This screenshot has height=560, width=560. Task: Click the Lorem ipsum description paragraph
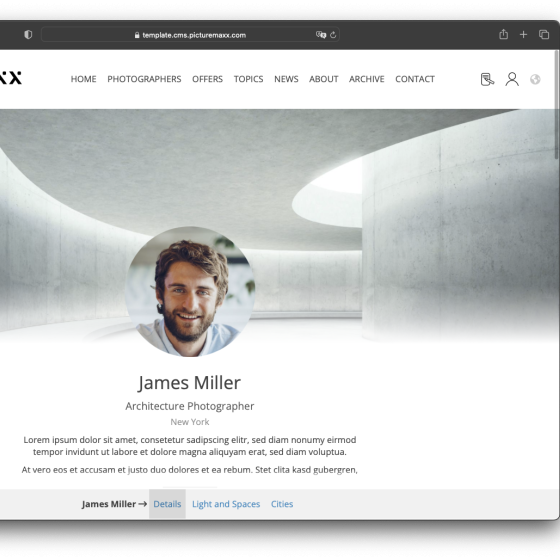pos(190,446)
